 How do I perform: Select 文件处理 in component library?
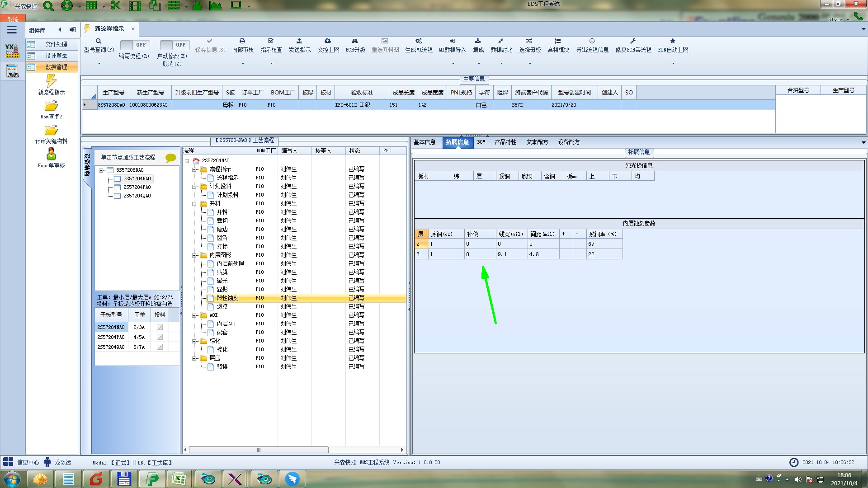[52, 44]
